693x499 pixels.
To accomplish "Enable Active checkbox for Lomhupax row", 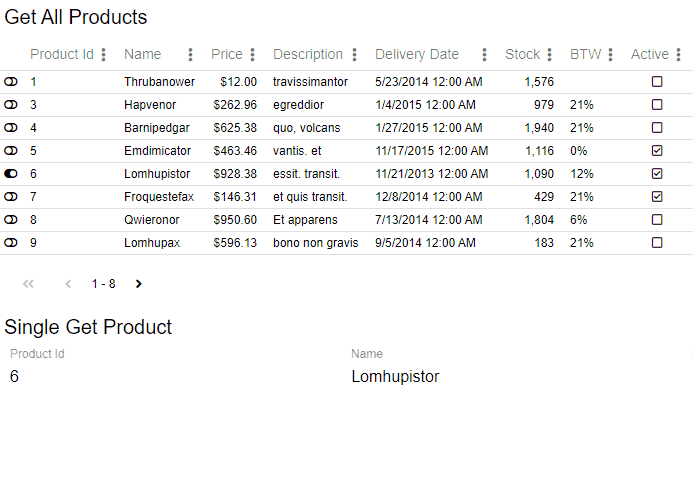I will [x=657, y=243].
